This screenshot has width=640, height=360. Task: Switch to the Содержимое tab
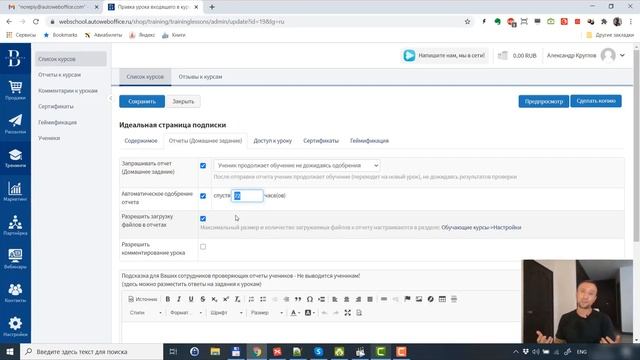tap(141, 141)
